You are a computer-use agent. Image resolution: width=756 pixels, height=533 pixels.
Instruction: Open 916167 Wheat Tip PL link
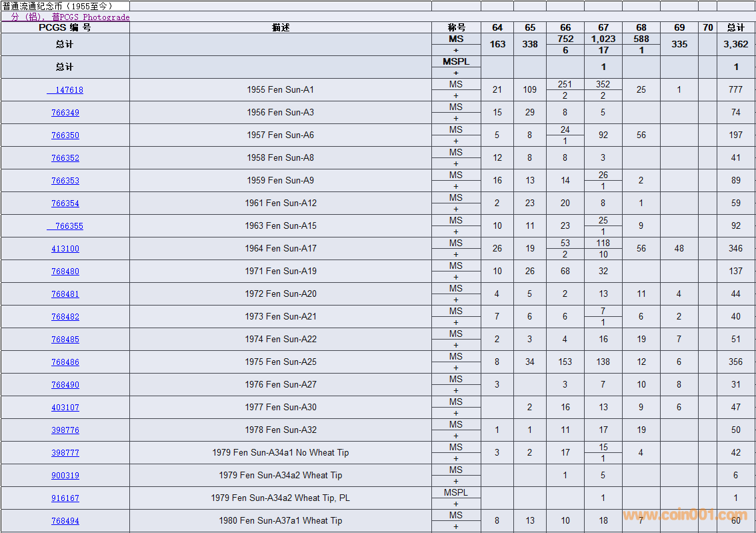coord(65,498)
